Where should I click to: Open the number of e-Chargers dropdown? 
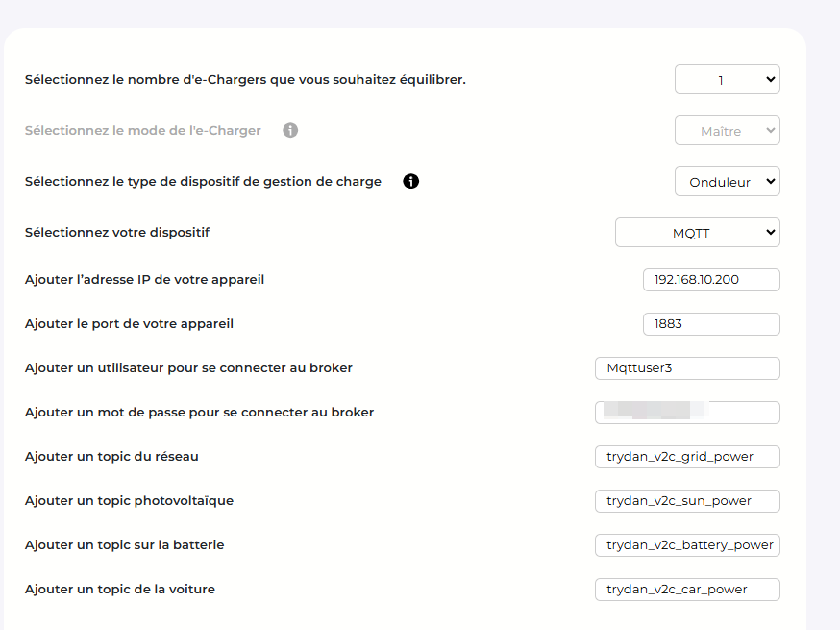[x=727, y=80]
